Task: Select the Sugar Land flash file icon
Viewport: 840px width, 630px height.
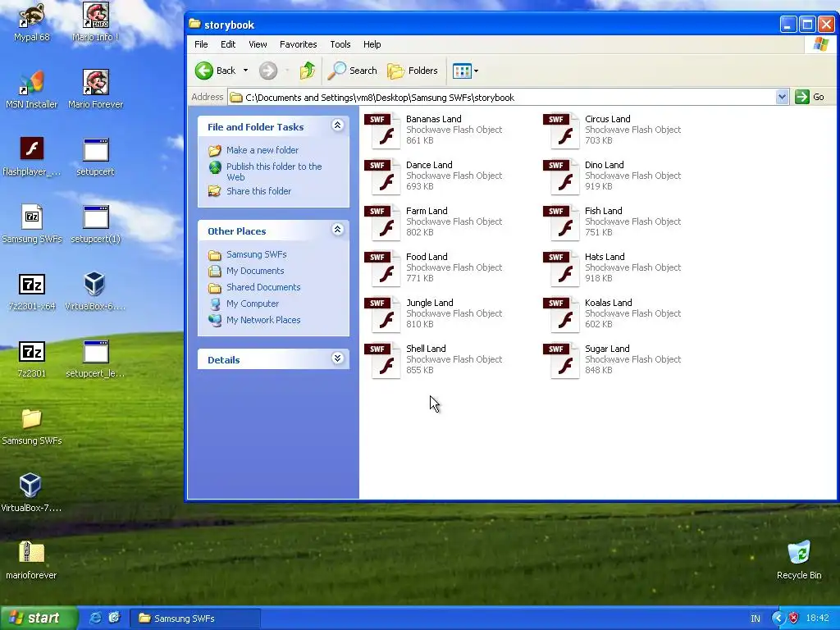Action: [x=562, y=361]
